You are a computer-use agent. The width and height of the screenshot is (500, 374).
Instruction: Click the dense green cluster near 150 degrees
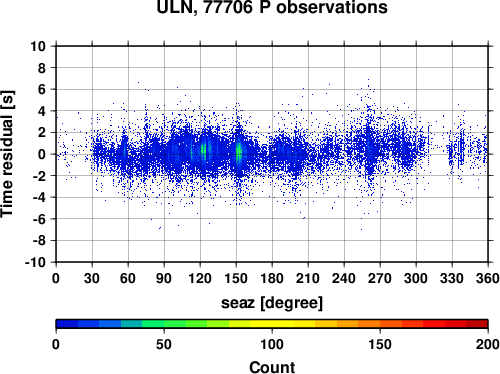pos(239,152)
